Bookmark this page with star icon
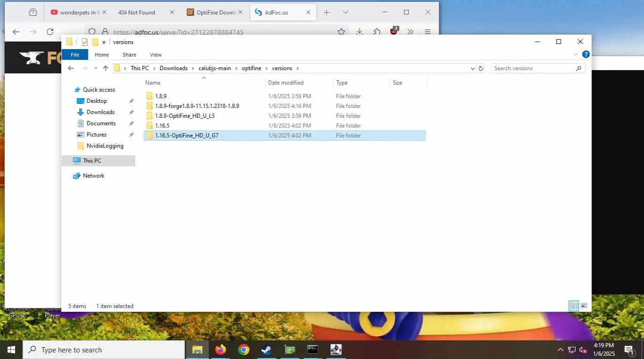 tap(341, 32)
